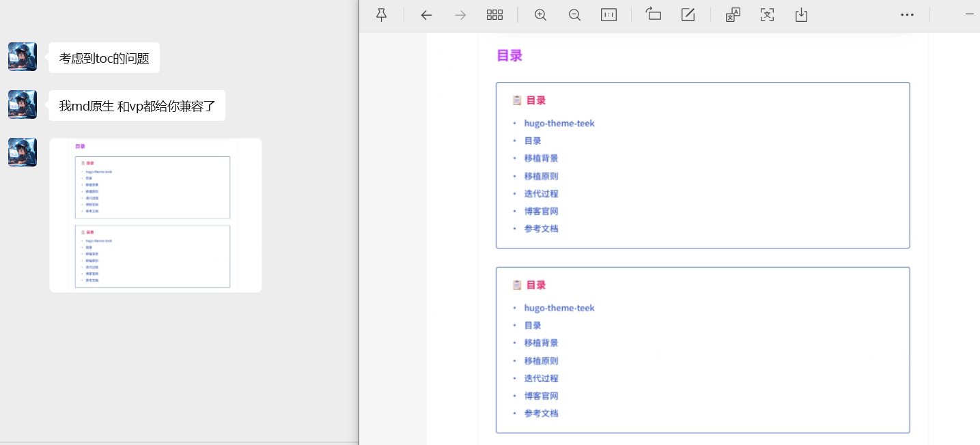This screenshot has height=445, width=980.
Task: Save the image with download icon
Action: click(801, 15)
